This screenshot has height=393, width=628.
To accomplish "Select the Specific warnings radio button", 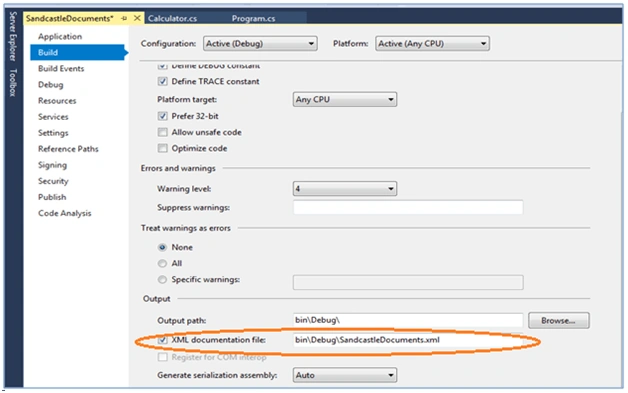I will [162, 279].
